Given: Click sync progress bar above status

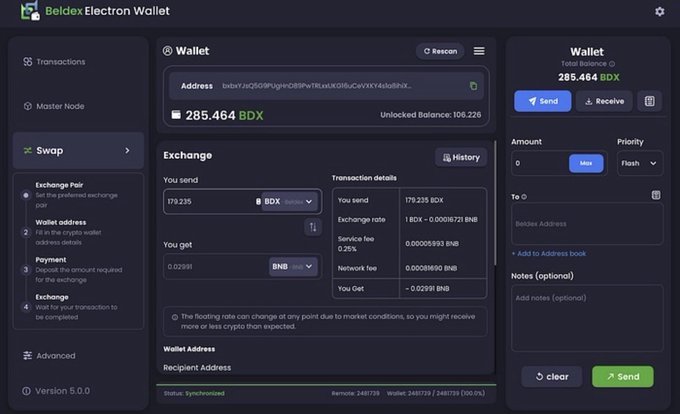Looking at the screenshot, I should click(x=326, y=385).
